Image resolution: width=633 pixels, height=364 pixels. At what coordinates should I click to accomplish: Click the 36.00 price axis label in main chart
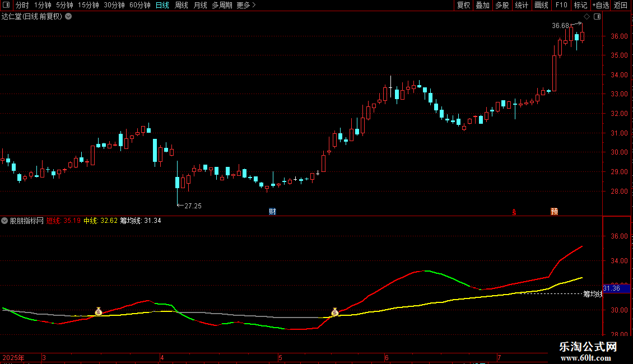point(619,36)
